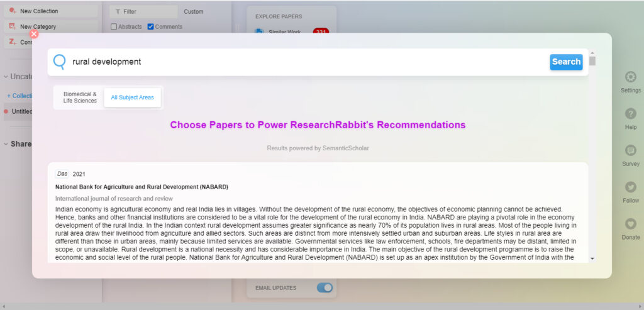644x310 pixels.
Task: Click the New Category button
Action: (51, 26)
